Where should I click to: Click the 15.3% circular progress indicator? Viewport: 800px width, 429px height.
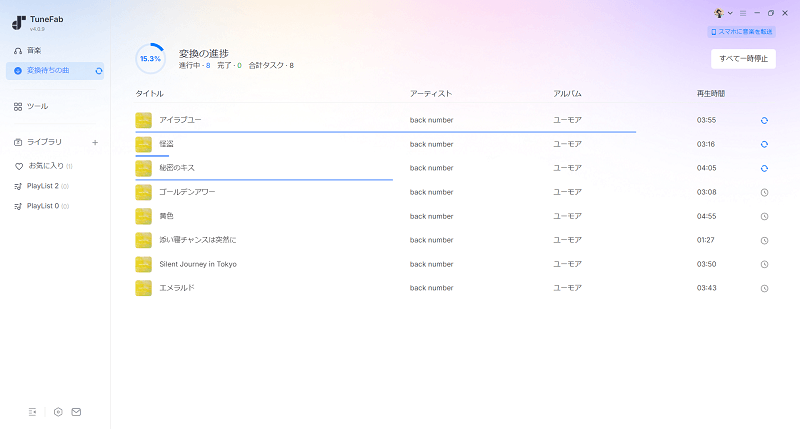point(150,59)
